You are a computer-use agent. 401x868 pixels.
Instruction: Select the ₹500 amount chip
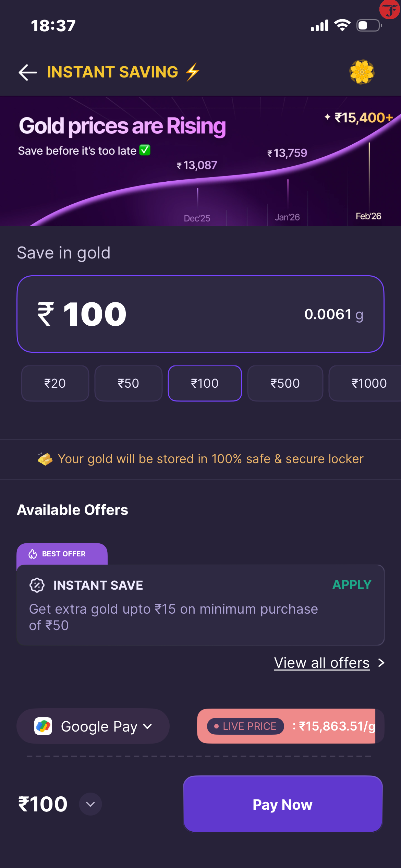tap(285, 383)
